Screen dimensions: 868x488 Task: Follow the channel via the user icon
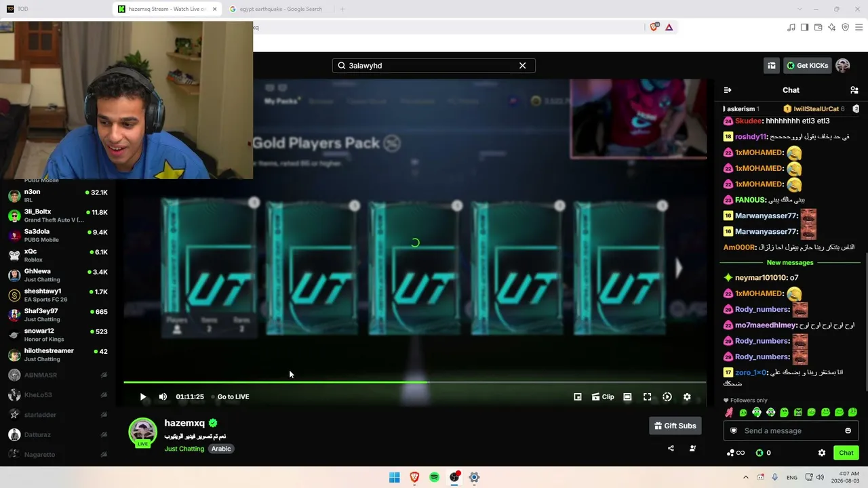(x=692, y=448)
